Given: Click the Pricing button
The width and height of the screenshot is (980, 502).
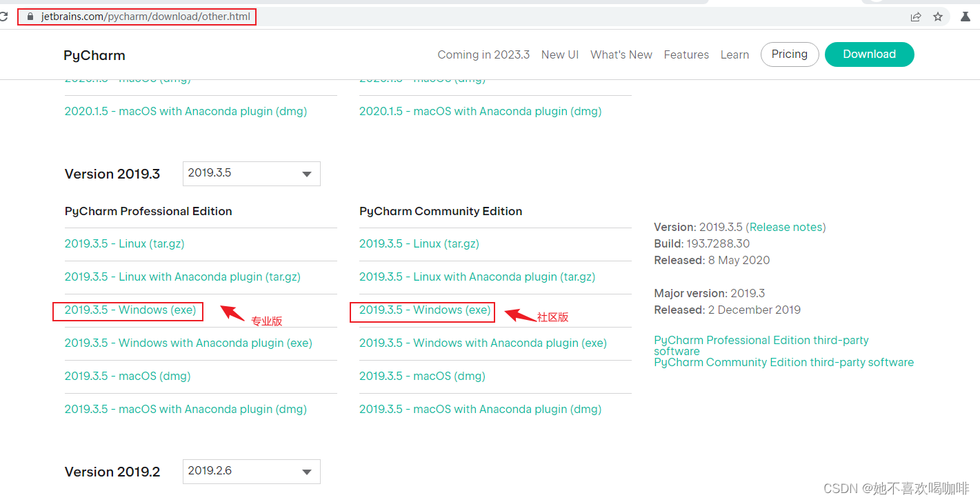Looking at the screenshot, I should 790,54.
